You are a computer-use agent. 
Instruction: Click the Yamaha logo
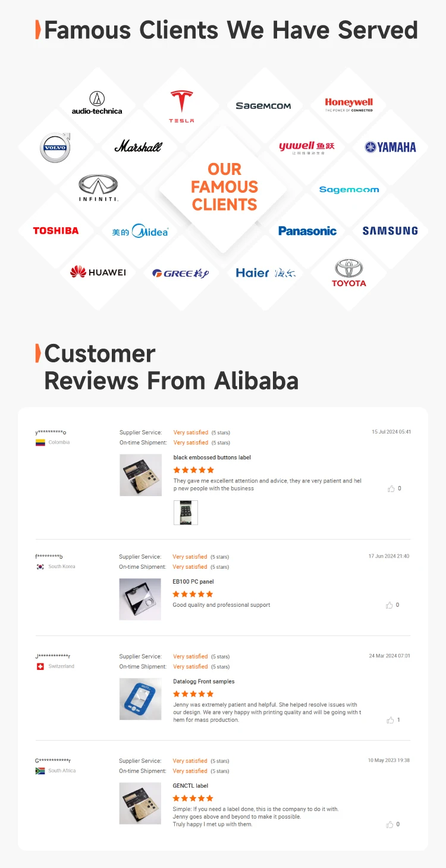pos(391,148)
